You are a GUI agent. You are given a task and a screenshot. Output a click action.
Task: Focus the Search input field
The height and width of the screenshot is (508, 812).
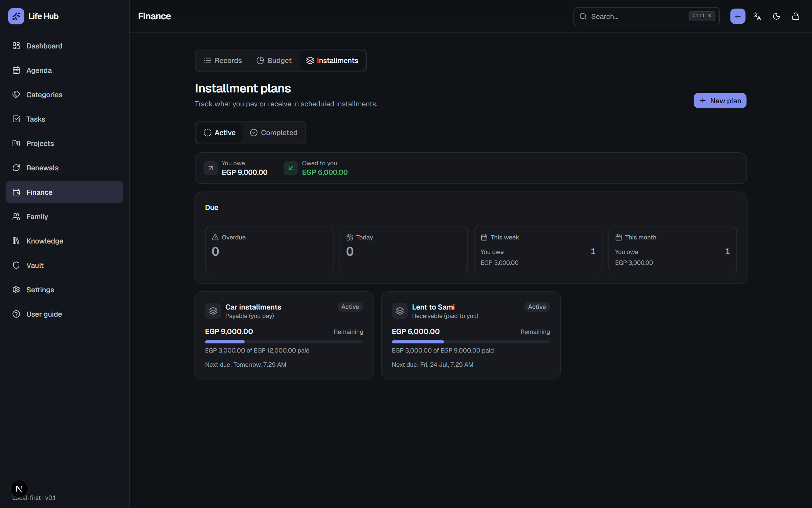(x=646, y=16)
